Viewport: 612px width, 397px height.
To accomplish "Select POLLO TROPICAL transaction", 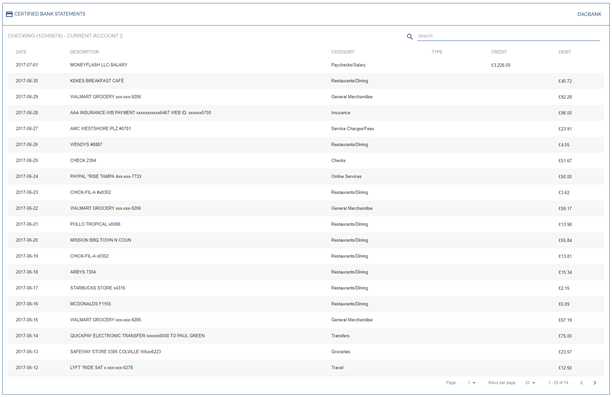I will point(95,224).
